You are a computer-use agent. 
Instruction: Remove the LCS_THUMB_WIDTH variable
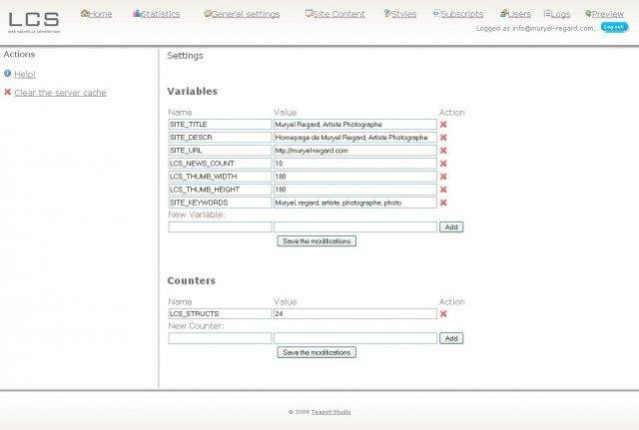coord(443,177)
